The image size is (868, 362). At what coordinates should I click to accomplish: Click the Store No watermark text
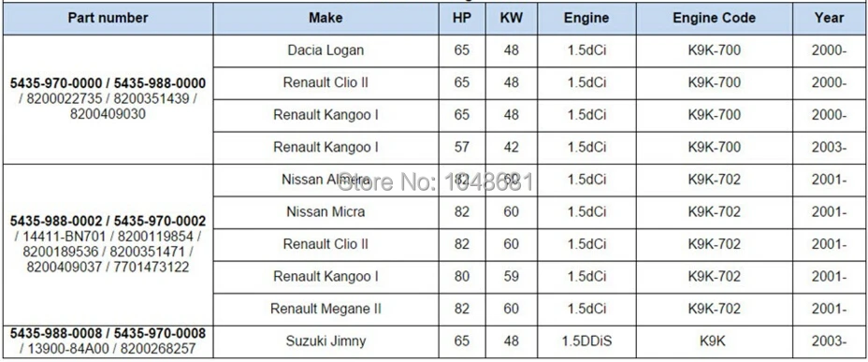tap(435, 181)
